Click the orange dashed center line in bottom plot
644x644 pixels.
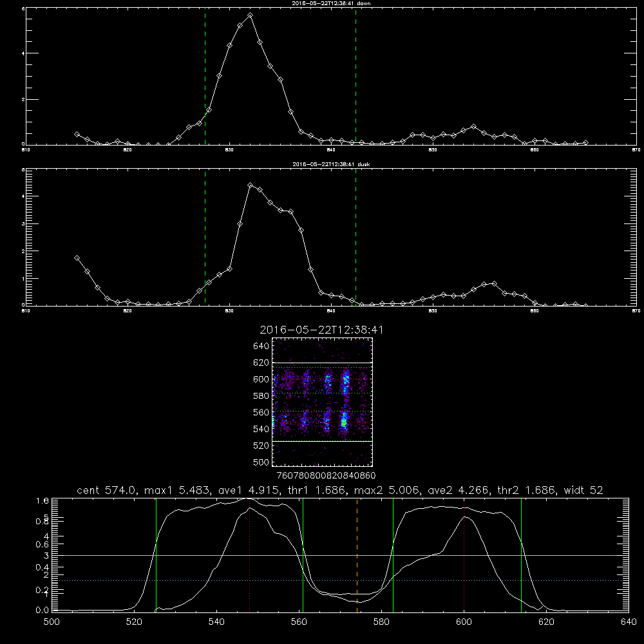click(357, 555)
